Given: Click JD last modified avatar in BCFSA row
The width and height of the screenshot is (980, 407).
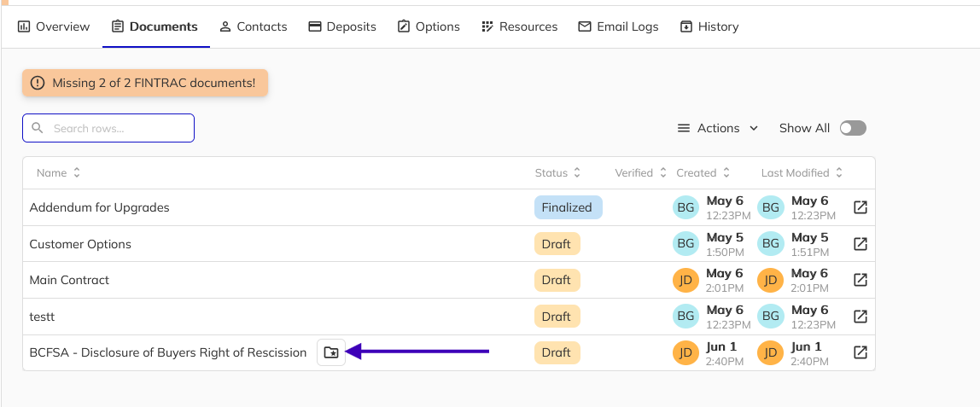Looking at the screenshot, I should point(771,352).
